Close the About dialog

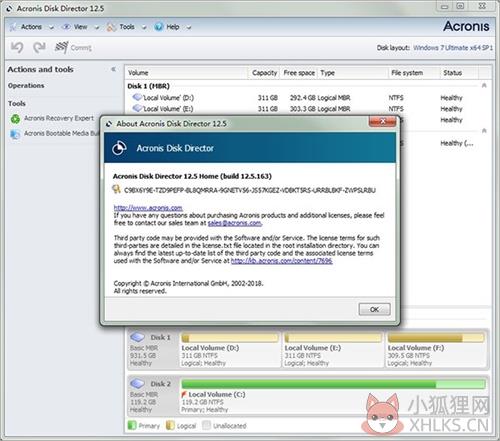382,121
